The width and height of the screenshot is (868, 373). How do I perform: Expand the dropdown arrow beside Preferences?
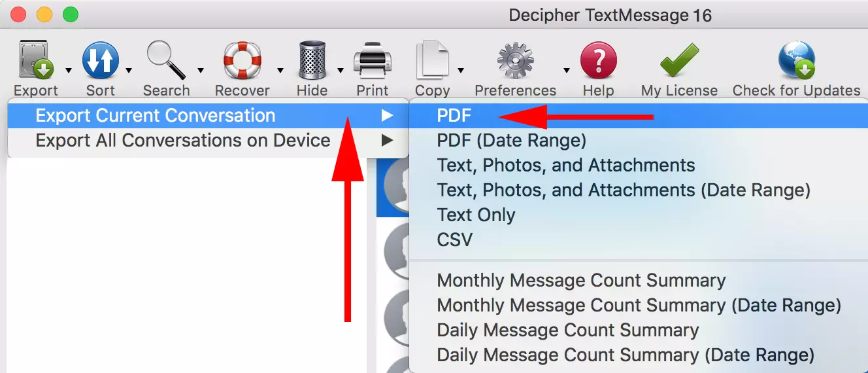pos(566,70)
